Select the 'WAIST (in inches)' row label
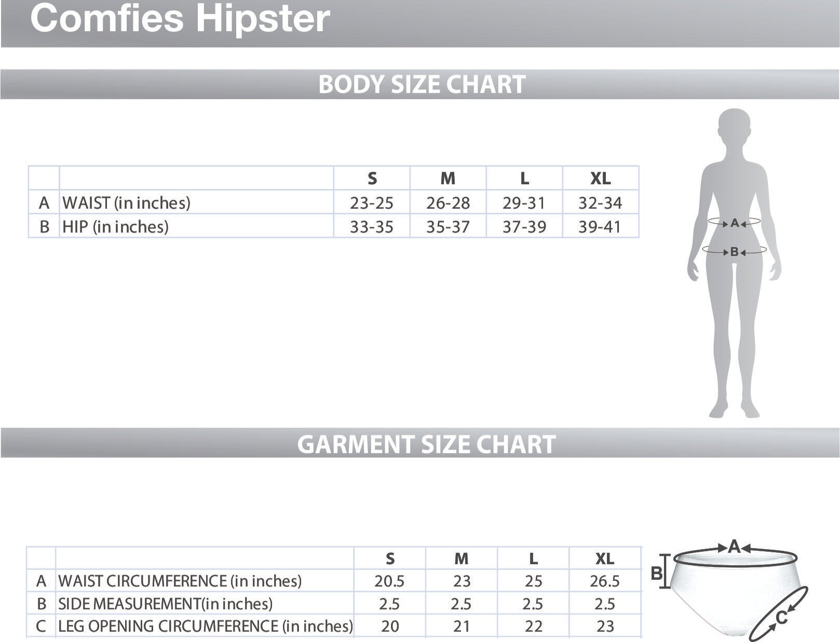Image resolution: width=840 pixels, height=642 pixels. click(x=126, y=202)
